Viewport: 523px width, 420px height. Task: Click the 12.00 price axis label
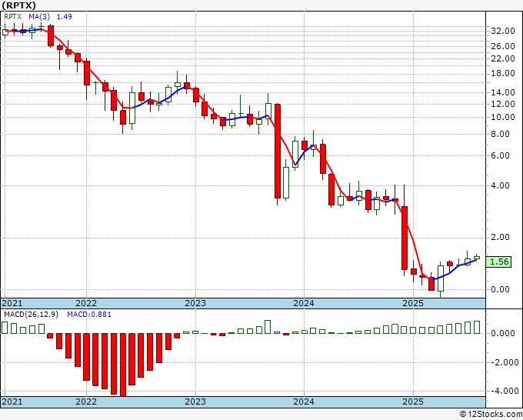pyautogui.click(x=503, y=104)
